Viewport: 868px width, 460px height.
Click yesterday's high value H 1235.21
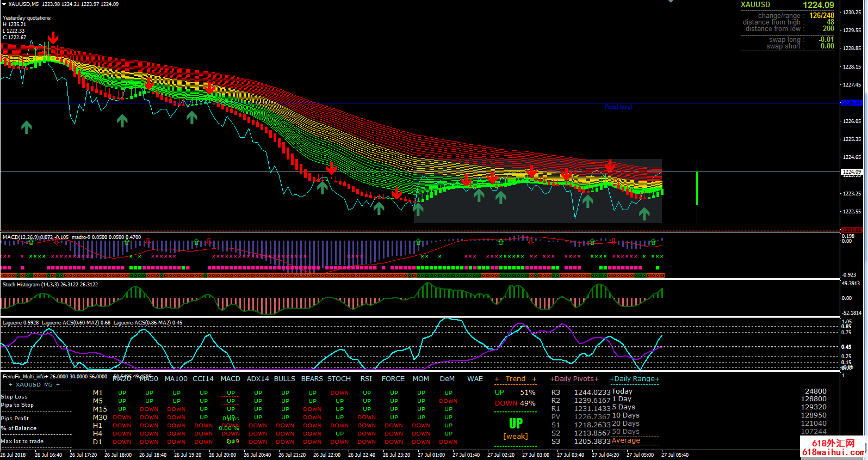click(x=14, y=24)
